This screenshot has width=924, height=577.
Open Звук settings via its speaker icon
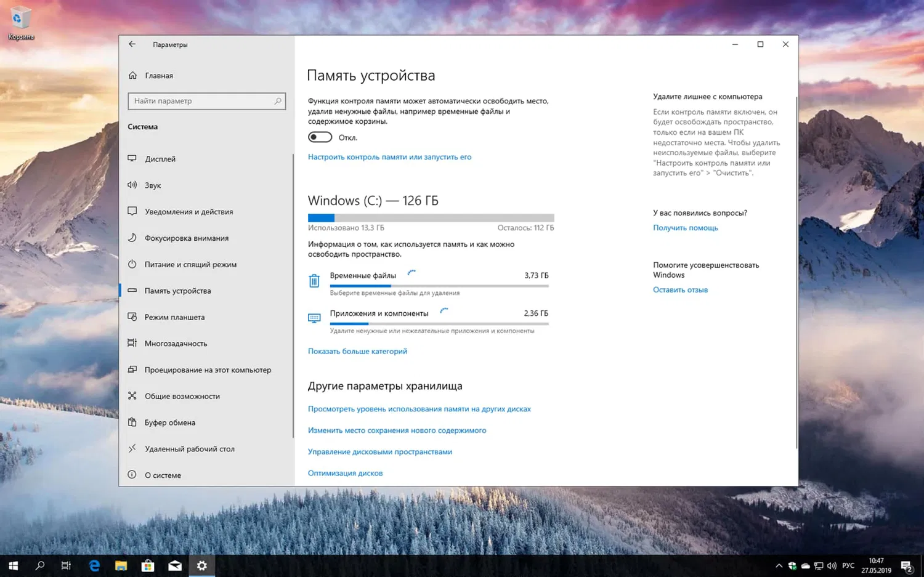click(x=132, y=185)
